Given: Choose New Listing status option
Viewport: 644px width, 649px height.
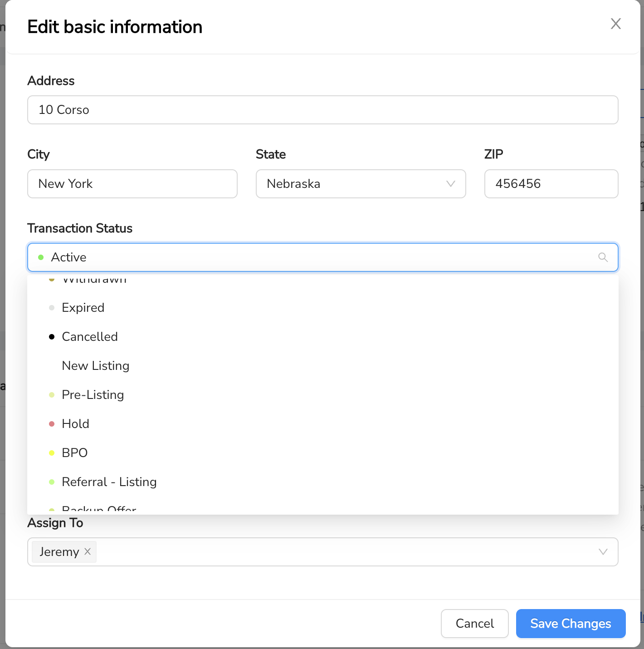Looking at the screenshot, I should 323,366.
